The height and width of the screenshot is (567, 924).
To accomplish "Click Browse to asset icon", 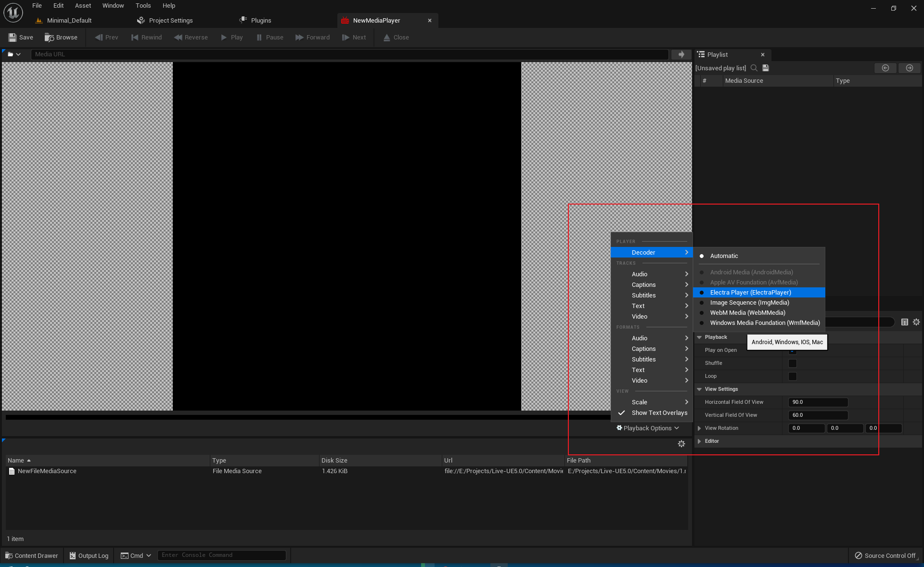I will click(x=49, y=38).
